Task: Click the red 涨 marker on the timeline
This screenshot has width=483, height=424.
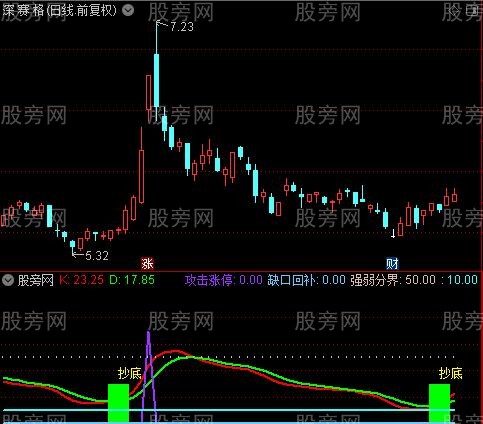Action: (x=147, y=264)
